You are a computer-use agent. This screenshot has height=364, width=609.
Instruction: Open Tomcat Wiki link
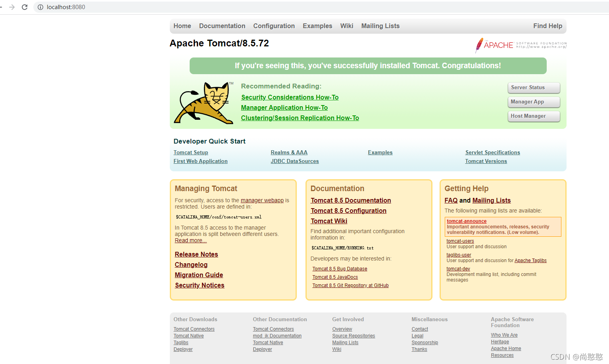tap(329, 221)
